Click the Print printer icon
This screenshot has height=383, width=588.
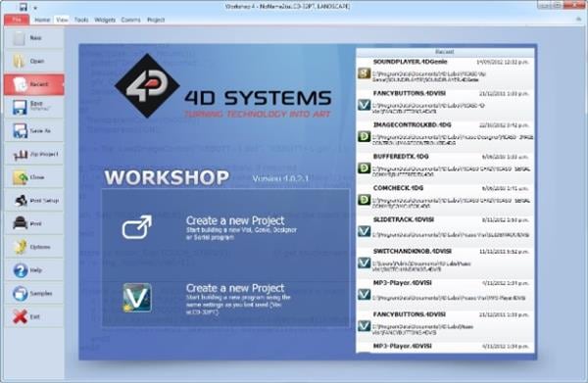[20, 223]
